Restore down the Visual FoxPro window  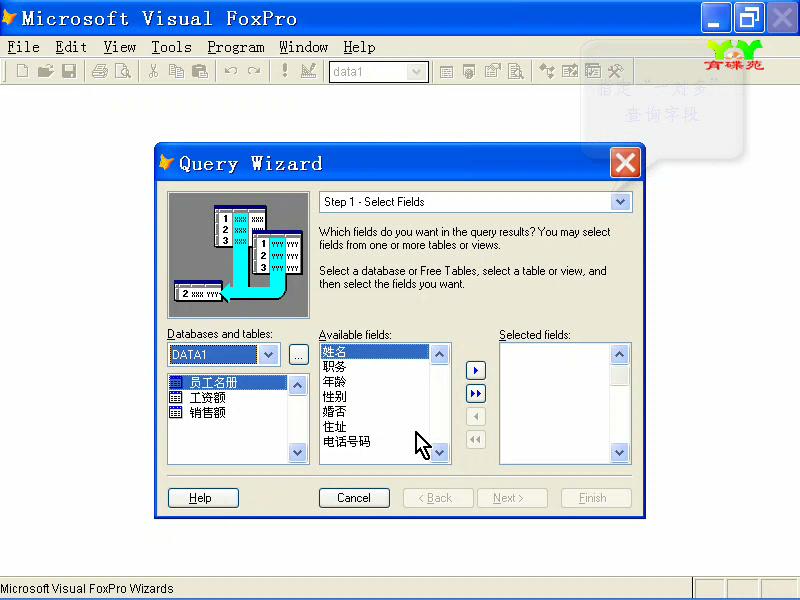(x=749, y=18)
